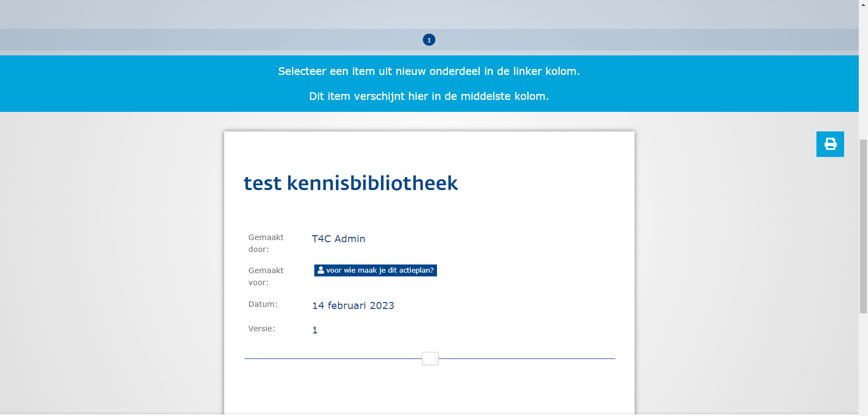The image size is (868, 416).
Task: Click the 'Dit item verschijnt hier' banner line
Action: pyautogui.click(x=429, y=96)
